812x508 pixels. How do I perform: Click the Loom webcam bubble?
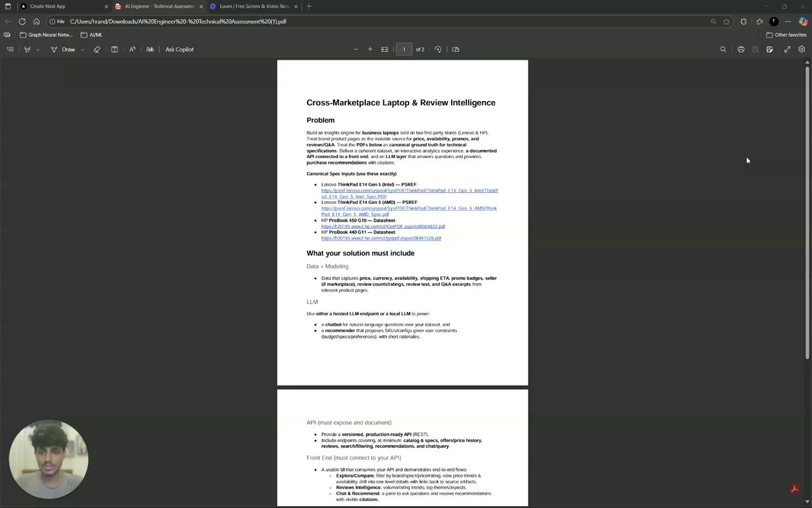tap(49, 459)
